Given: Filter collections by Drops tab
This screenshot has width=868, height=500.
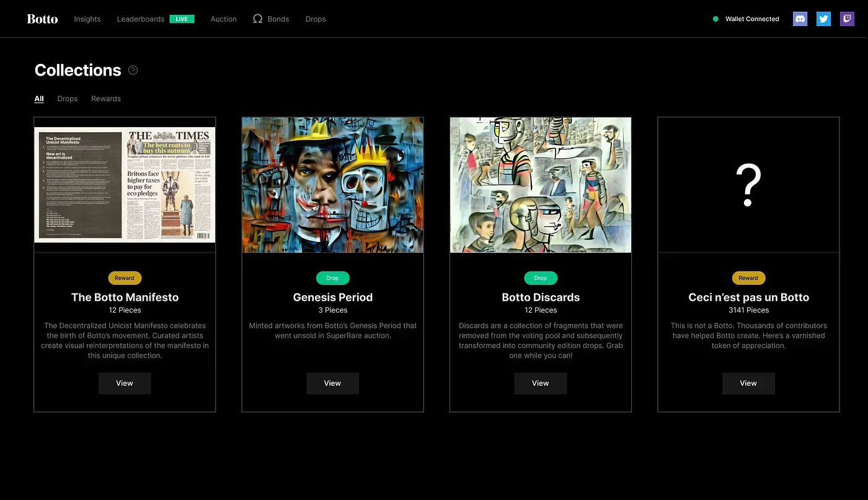Looking at the screenshot, I should (68, 99).
